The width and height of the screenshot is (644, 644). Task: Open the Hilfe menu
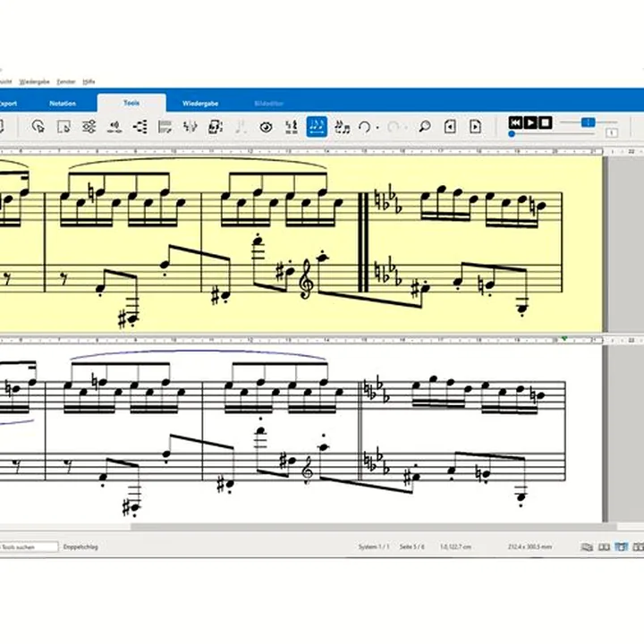89,81
